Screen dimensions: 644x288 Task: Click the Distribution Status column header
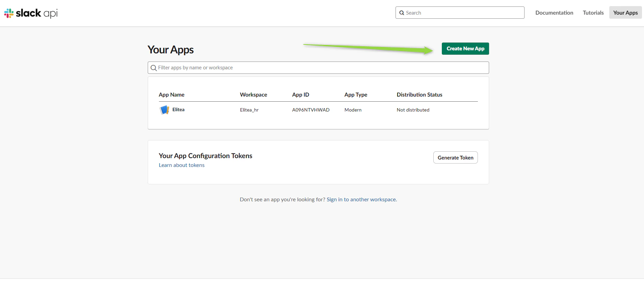419,95
